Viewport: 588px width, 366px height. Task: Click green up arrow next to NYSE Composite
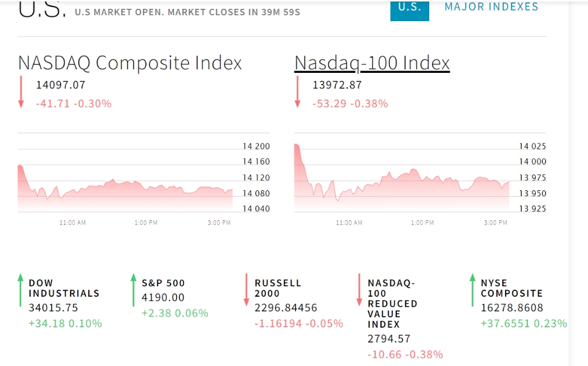(x=472, y=290)
